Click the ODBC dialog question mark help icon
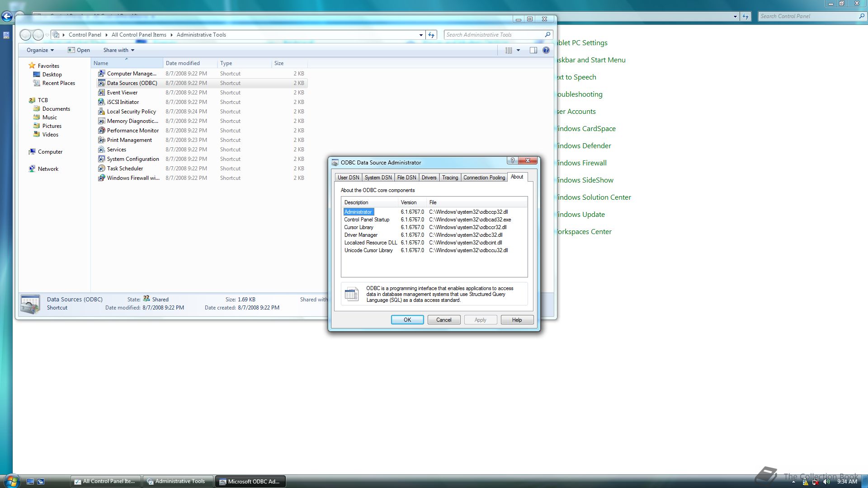Image resolution: width=868 pixels, height=488 pixels. (x=512, y=160)
